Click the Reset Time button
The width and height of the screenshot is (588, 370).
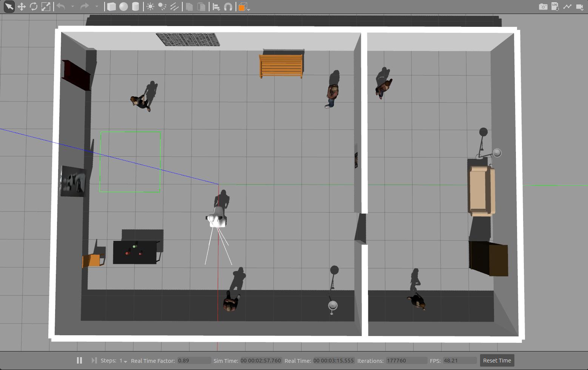pos(497,361)
